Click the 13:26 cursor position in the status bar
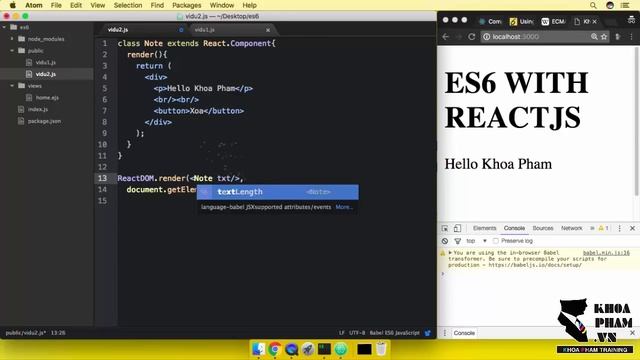The height and width of the screenshot is (360, 640). coord(58,333)
